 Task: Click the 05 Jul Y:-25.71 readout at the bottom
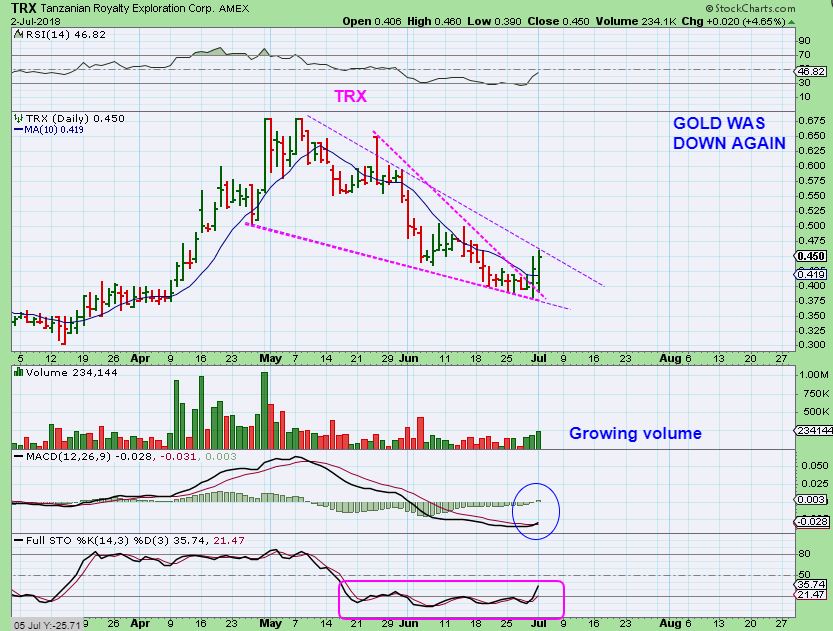coord(47,625)
